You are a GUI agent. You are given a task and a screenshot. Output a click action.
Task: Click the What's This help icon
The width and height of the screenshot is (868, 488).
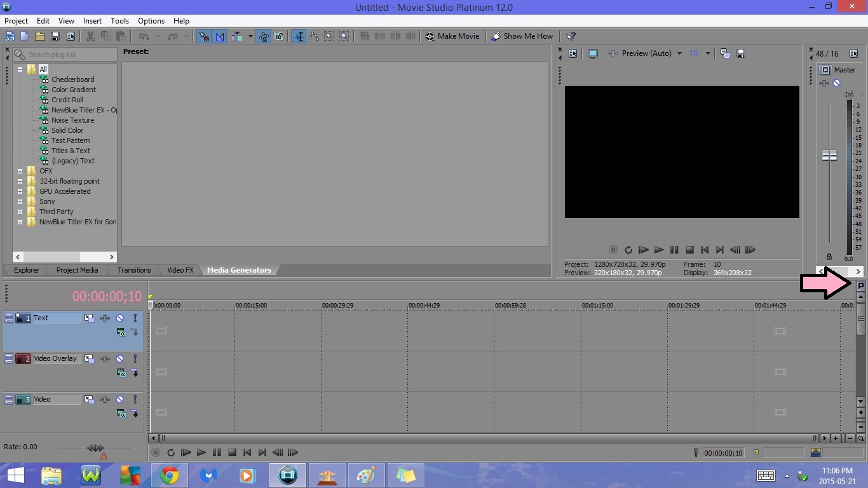tap(571, 36)
